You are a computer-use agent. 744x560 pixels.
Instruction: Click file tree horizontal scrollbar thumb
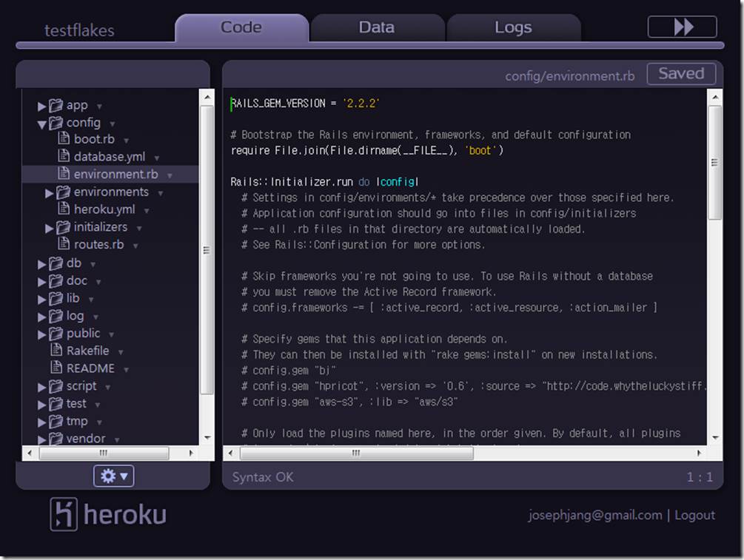tap(104, 453)
